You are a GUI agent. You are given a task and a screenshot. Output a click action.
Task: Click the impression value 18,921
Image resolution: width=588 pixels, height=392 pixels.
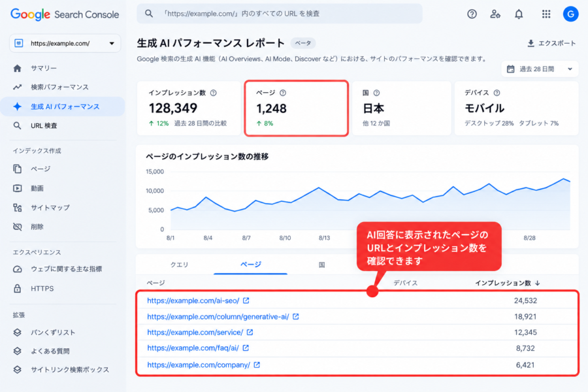[525, 317]
